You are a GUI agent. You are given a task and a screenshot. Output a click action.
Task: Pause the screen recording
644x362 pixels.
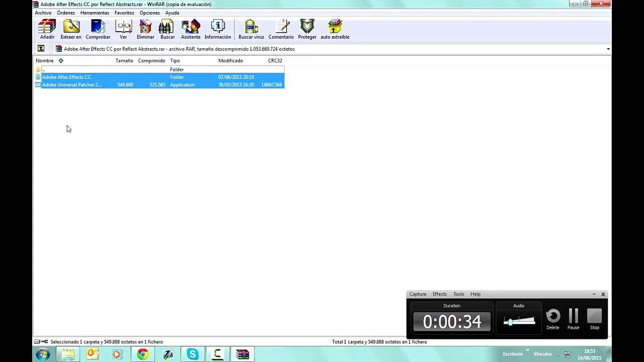click(x=574, y=319)
